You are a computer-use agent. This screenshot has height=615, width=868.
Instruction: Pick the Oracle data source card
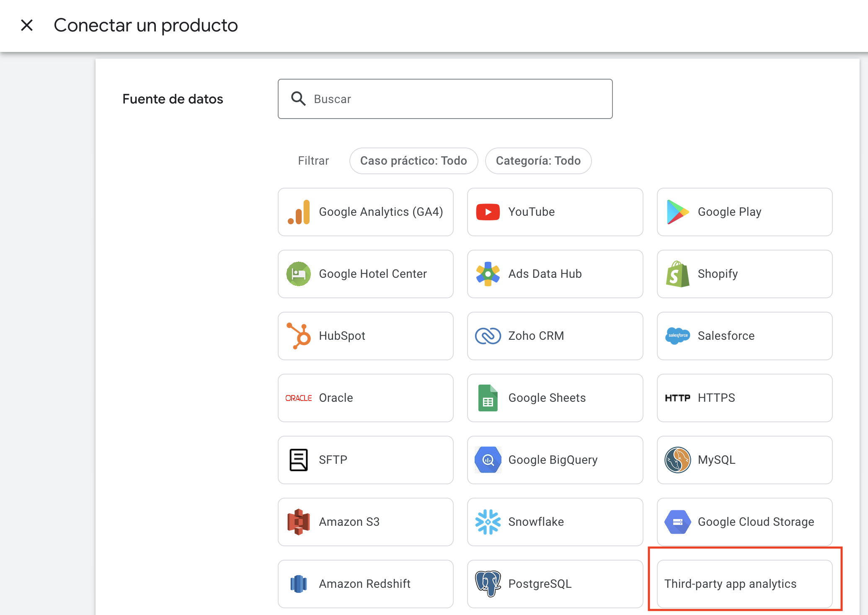point(365,398)
